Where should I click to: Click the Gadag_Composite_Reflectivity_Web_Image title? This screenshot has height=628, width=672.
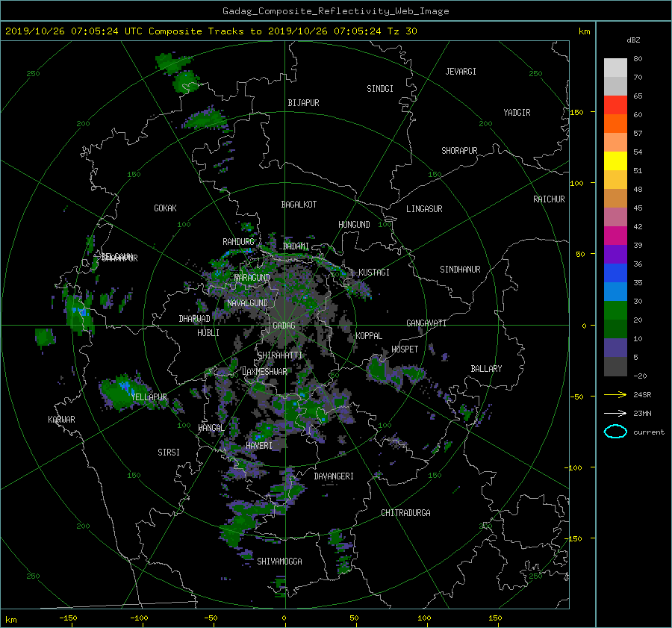point(335,11)
